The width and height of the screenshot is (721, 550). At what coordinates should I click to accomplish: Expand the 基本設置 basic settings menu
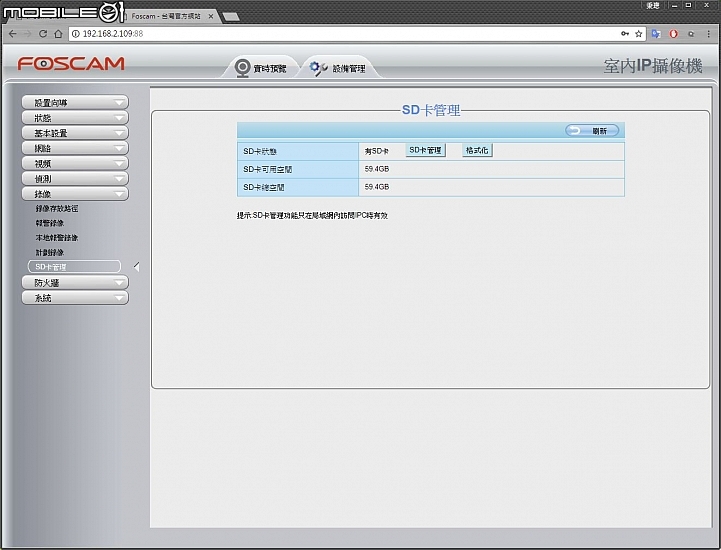pyautogui.click(x=75, y=133)
